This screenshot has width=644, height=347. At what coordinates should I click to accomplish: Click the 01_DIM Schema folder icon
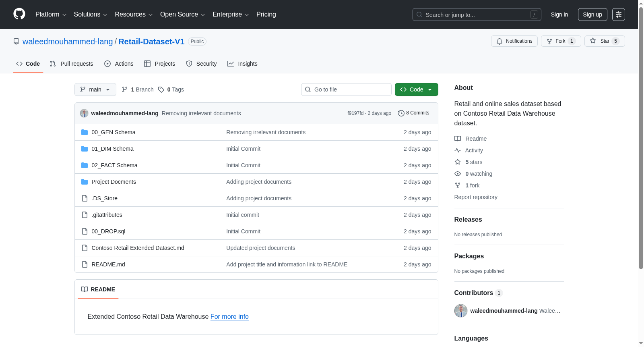click(x=85, y=149)
